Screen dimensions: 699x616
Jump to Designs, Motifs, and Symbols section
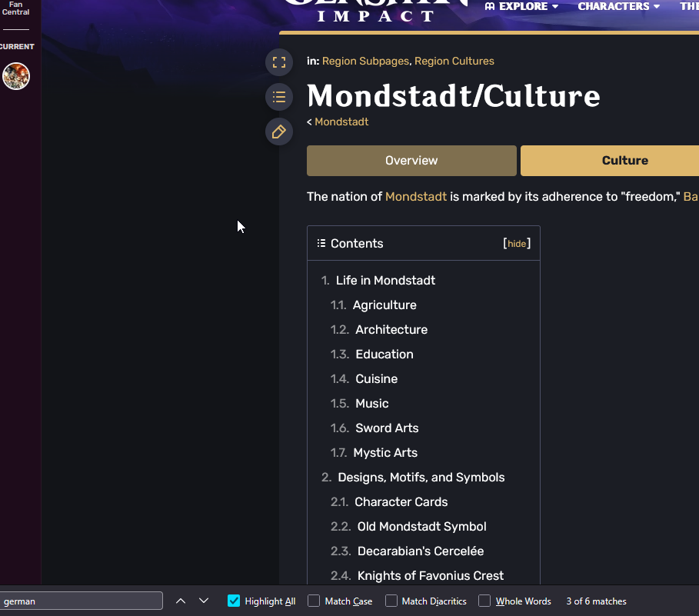click(421, 478)
